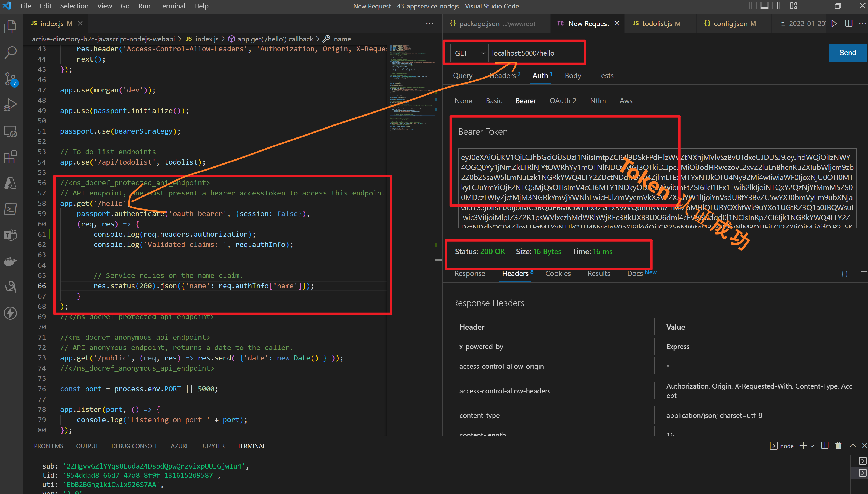Split the right editor group

click(849, 23)
